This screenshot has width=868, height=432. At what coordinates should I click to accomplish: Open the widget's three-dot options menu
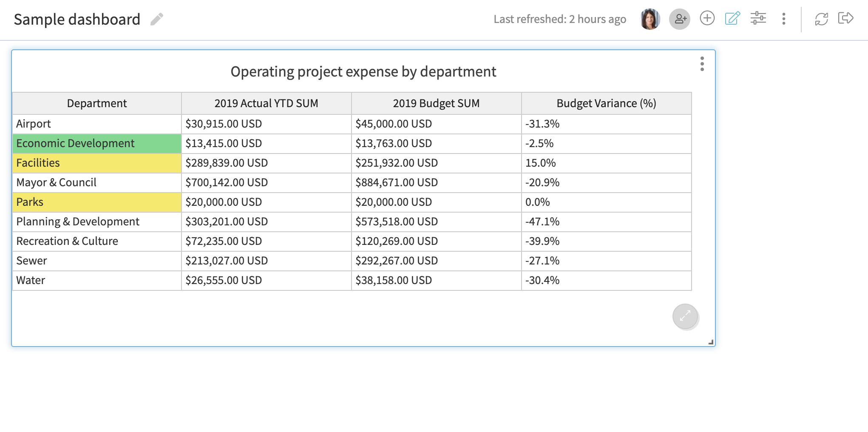702,64
